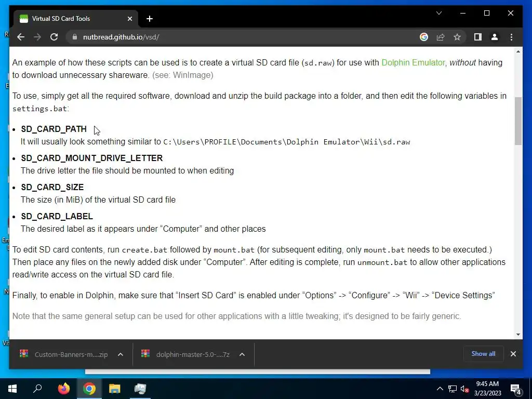Click the address bar URL
Image resolution: width=532 pixels, height=399 pixels.
pyautogui.click(x=121, y=37)
